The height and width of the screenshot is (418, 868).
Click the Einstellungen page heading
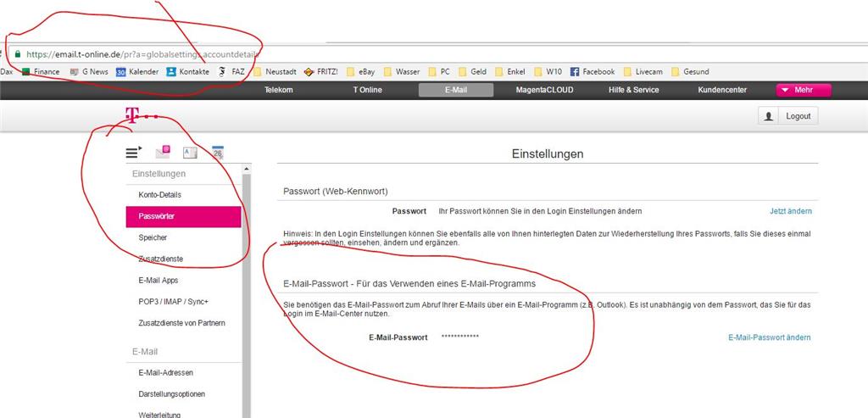pyautogui.click(x=547, y=154)
